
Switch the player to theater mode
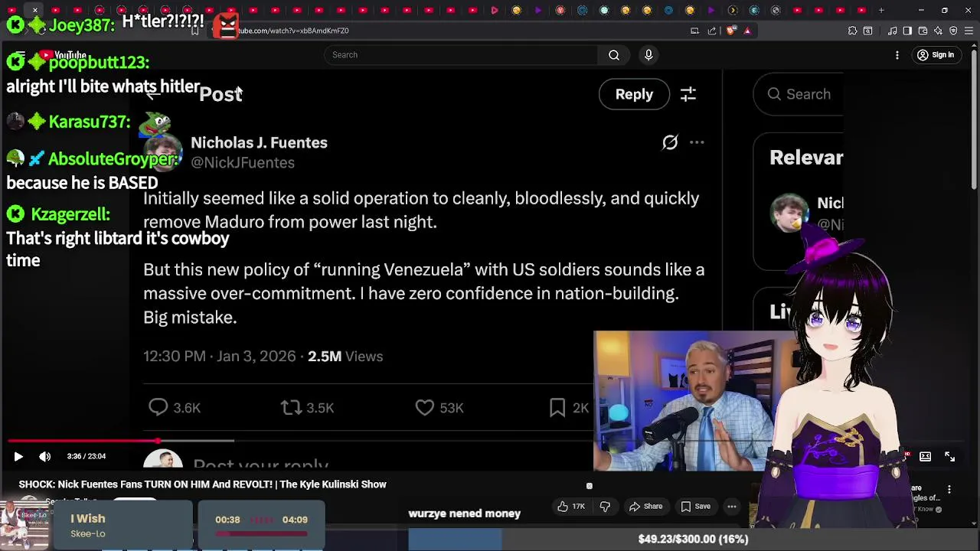click(925, 456)
